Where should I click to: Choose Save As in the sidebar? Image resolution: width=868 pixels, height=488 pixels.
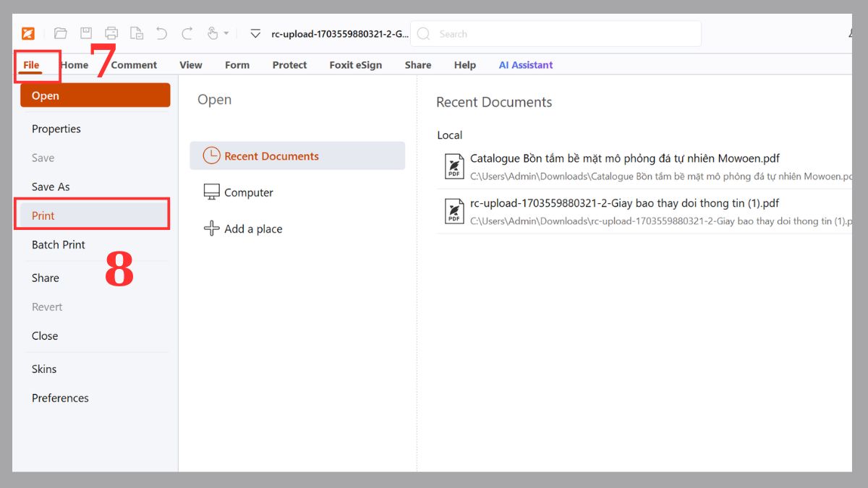[x=51, y=187]
